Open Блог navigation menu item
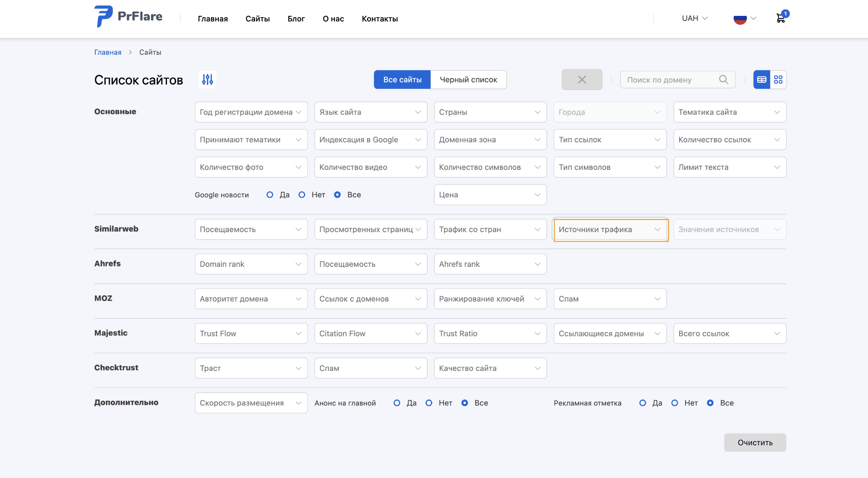This screenshot has height=478, width=868. coord(296,18)
